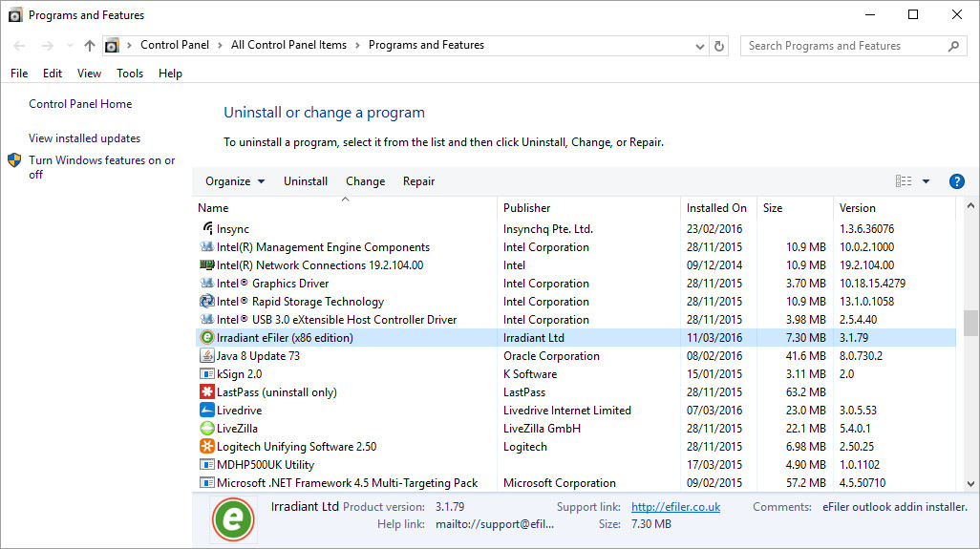Image resolution: width=980 pixels, height=549 pixels.
Task: Open the Help menu
Action: [x=170, y=74]
